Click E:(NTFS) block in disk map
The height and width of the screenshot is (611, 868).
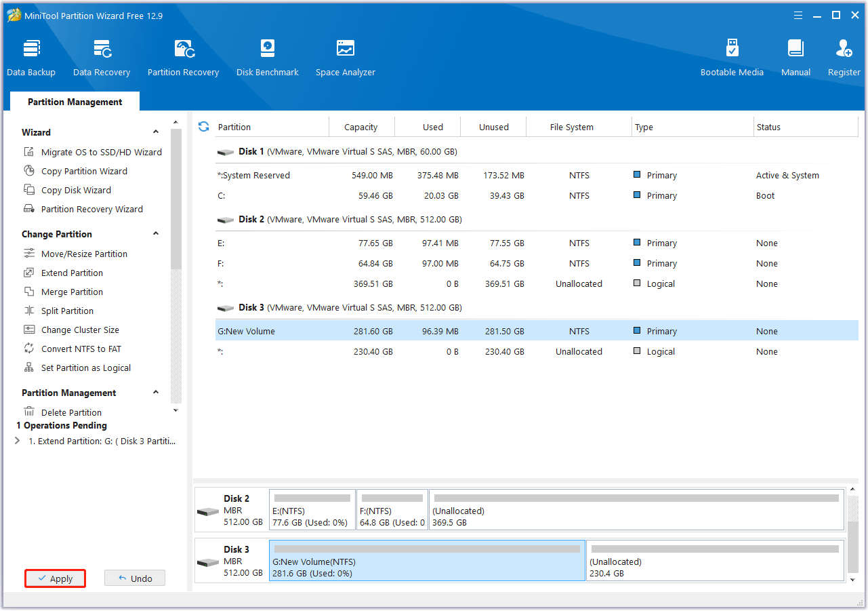[x=312, y=509]
